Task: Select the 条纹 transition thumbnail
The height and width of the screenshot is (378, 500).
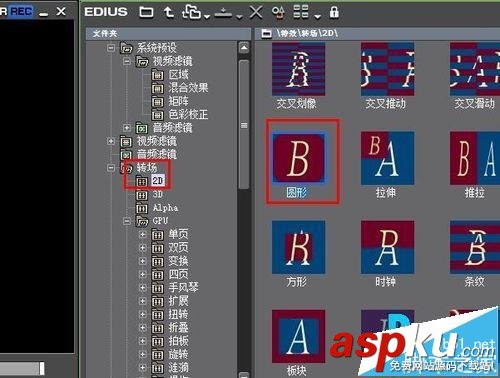Action: click(475, 247)
